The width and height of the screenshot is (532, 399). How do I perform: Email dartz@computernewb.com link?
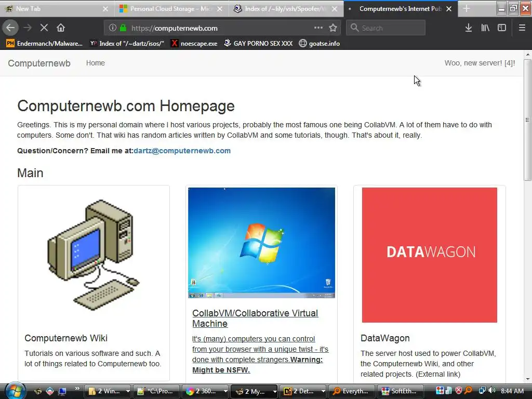pyautogui.click(x=182, y=151)
